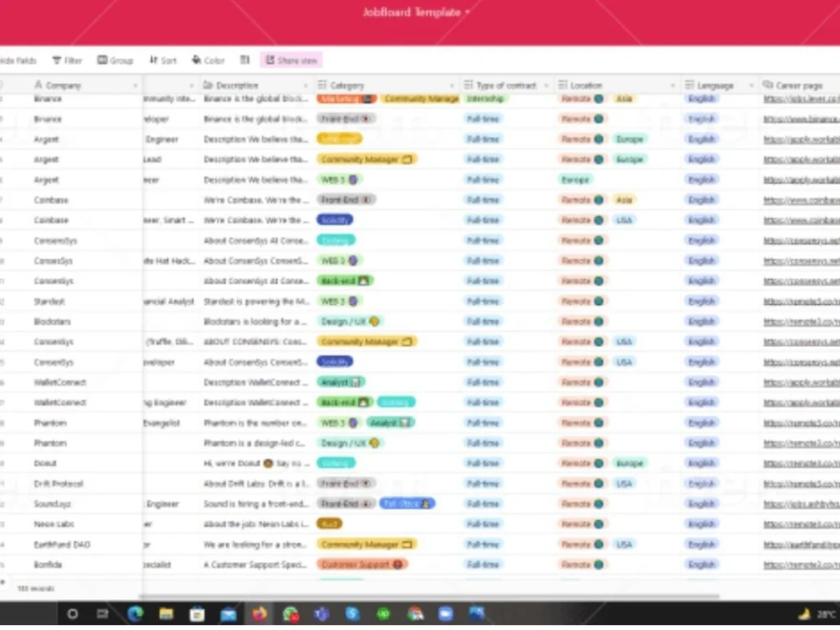Screen dimensions: 840x630
Task: Open the JobBoard Template title dropdown
Action: (x=416, y=12)
